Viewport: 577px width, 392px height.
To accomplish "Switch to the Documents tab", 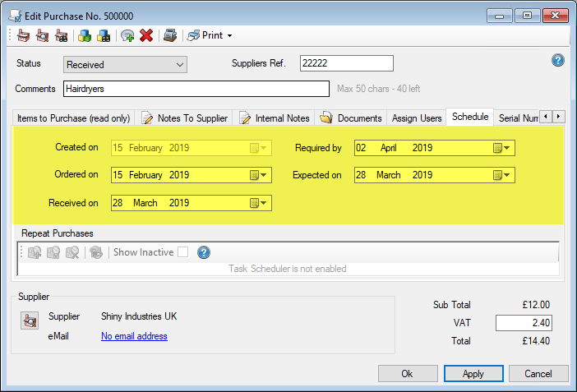I will point(352,118).
